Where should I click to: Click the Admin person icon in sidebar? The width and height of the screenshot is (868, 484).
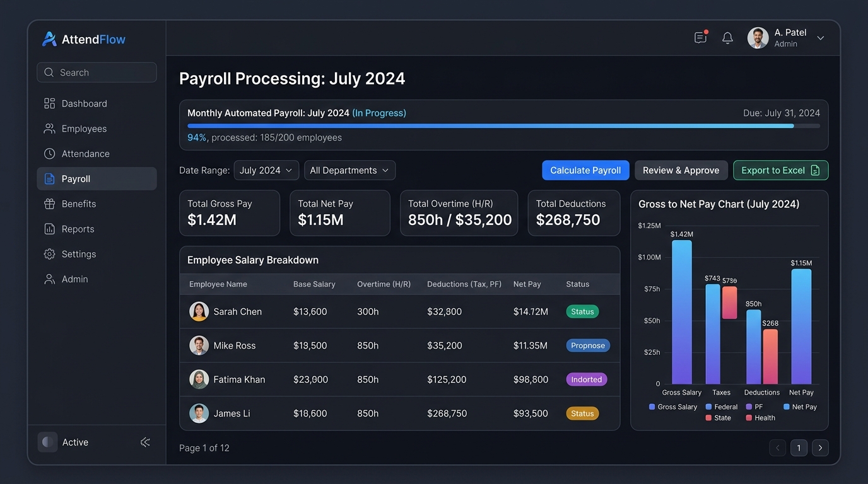pyautogui.click(x=49, y=279)
